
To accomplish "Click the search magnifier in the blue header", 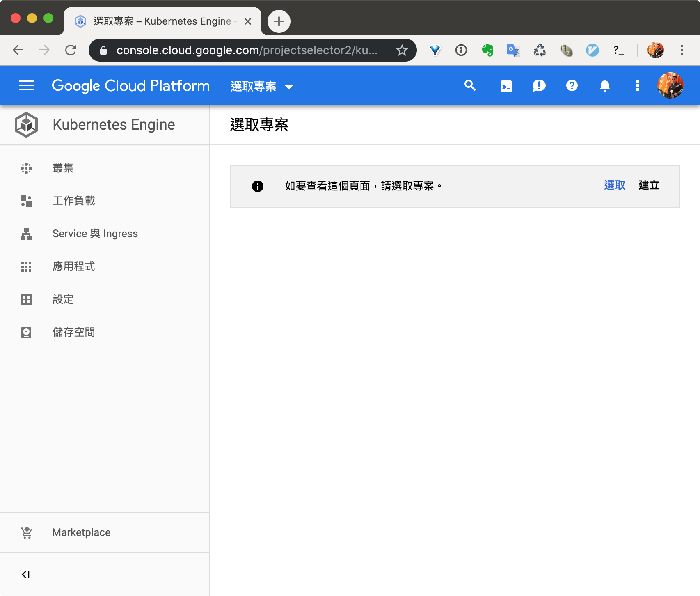I will pyautogui.click(x=470, y=86).
